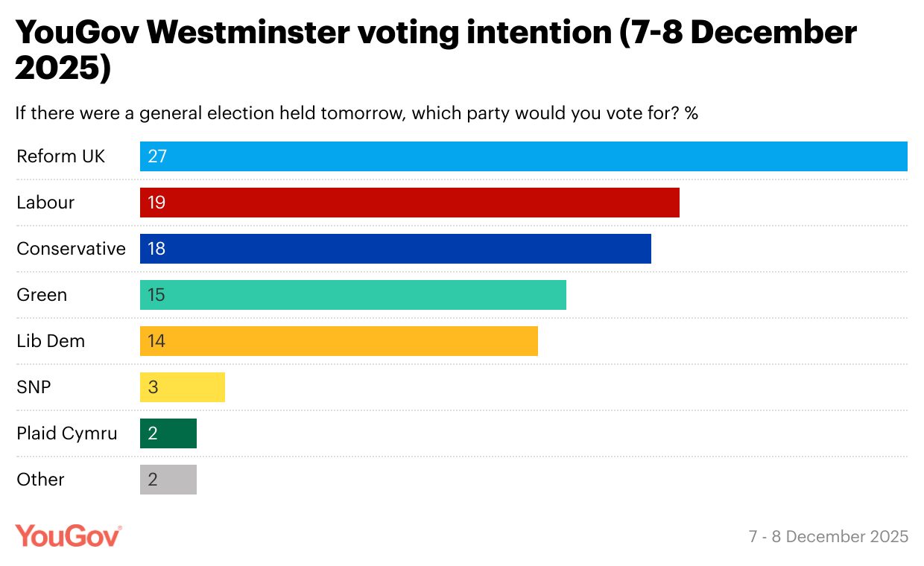Click the Plaid Cymru label
The height and width of the screenshot is (566, 924).
pos(67,433)
